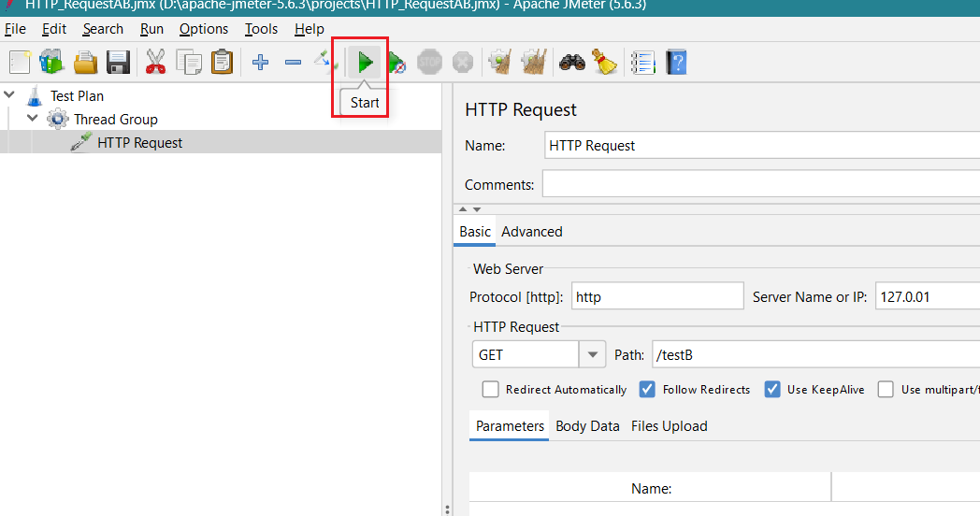The width and height of the screenshot is (980, 516).
Task: Click the Copy toolbar icon
Action: pos(189,63)
